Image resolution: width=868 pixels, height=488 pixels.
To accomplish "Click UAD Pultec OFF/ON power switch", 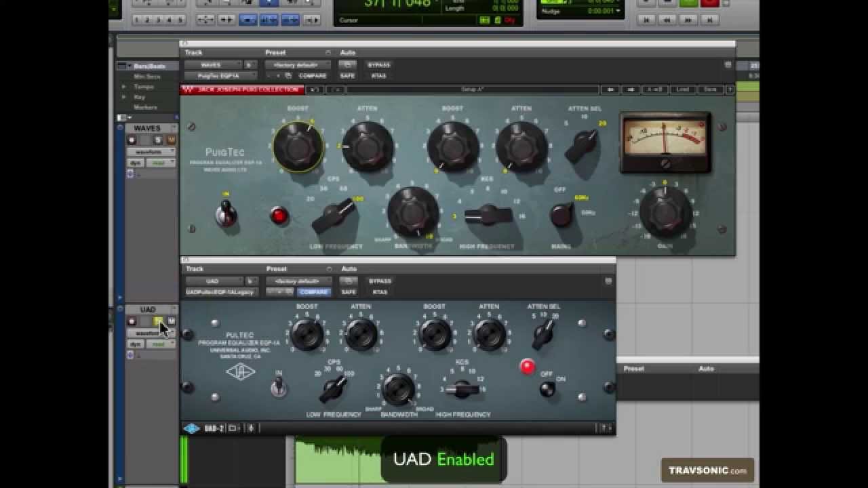I will click(547, 389).
